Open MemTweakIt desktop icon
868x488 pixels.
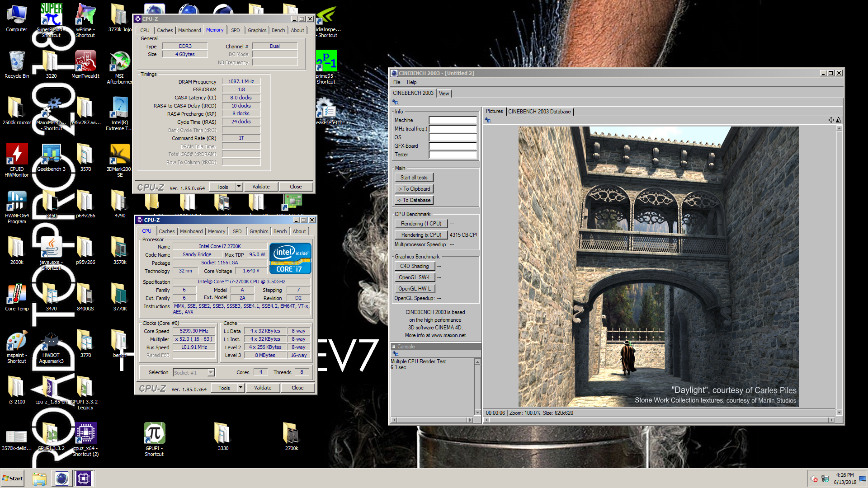85,65
